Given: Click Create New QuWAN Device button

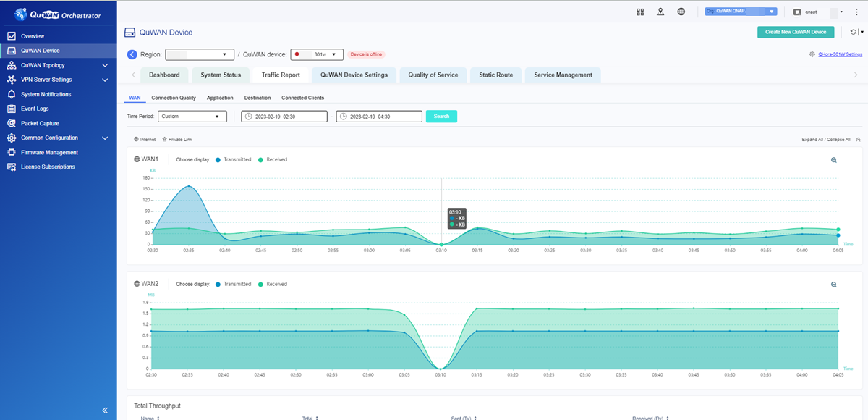Looking at the screenshot, I should [796, 32].
